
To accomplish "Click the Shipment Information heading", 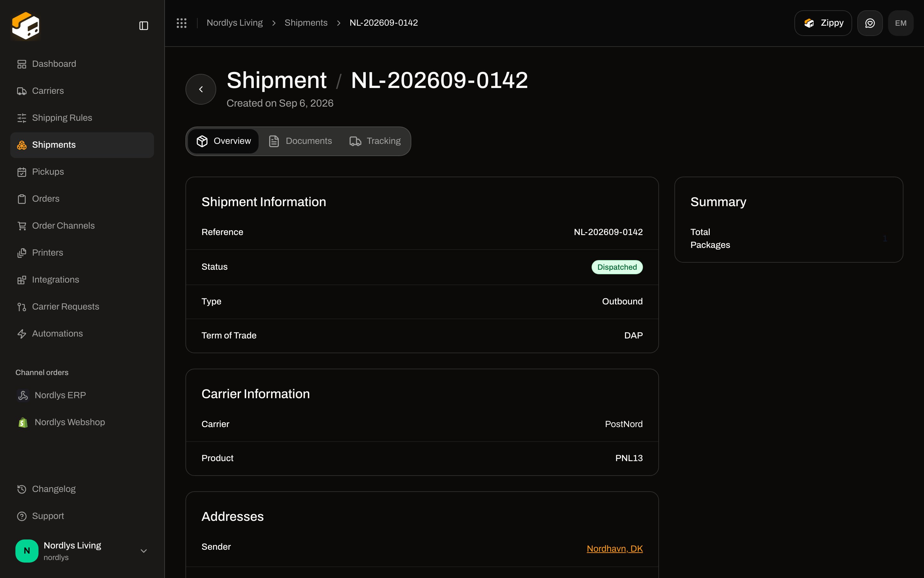I will [264, 202].
